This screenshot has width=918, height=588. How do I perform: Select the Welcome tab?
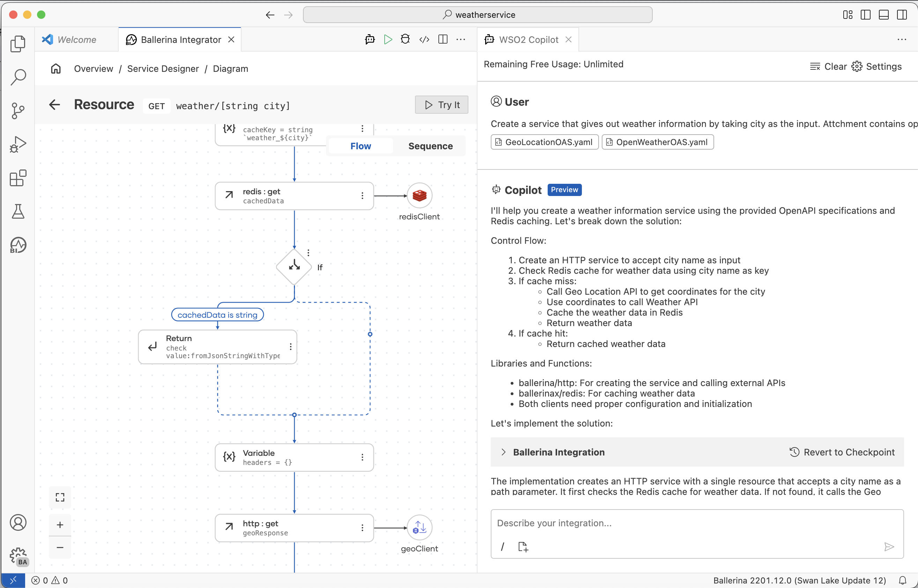click(x=76, y=39)
